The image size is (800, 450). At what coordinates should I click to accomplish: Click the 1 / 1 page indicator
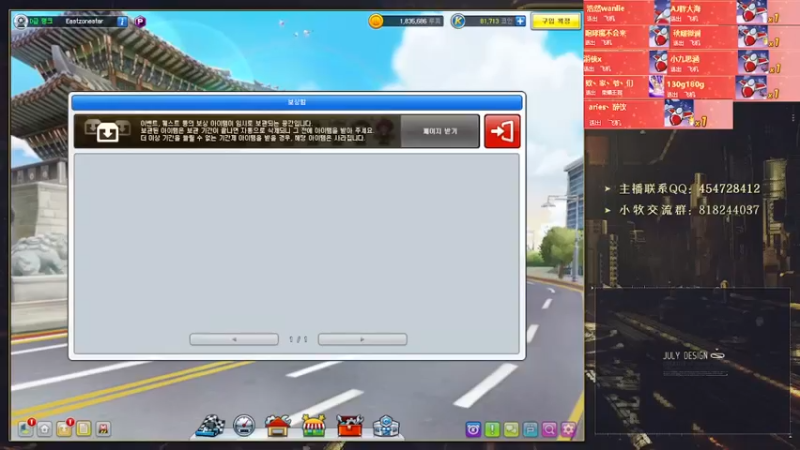[298, 339]
